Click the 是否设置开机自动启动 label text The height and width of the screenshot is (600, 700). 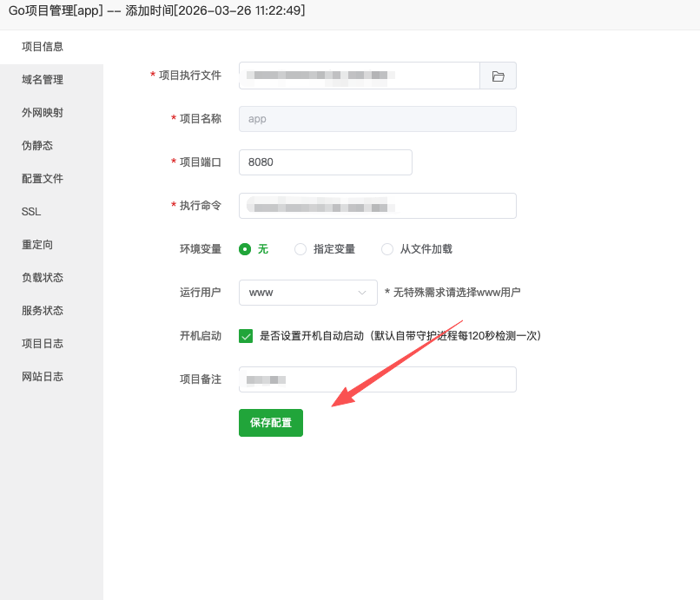(x=400, y=336)
